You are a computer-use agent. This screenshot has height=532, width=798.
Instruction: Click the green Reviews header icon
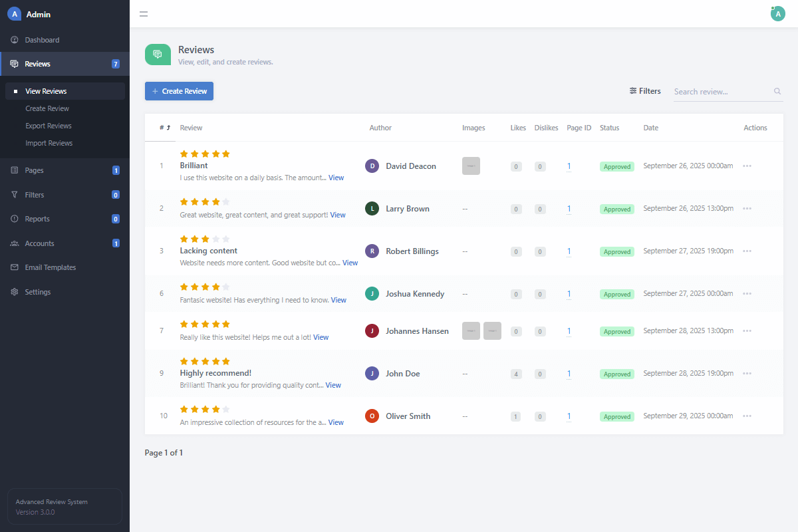158,55
